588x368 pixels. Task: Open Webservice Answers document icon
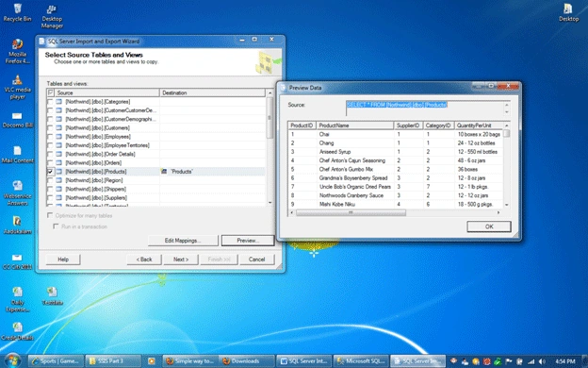[x=17, y=193]
